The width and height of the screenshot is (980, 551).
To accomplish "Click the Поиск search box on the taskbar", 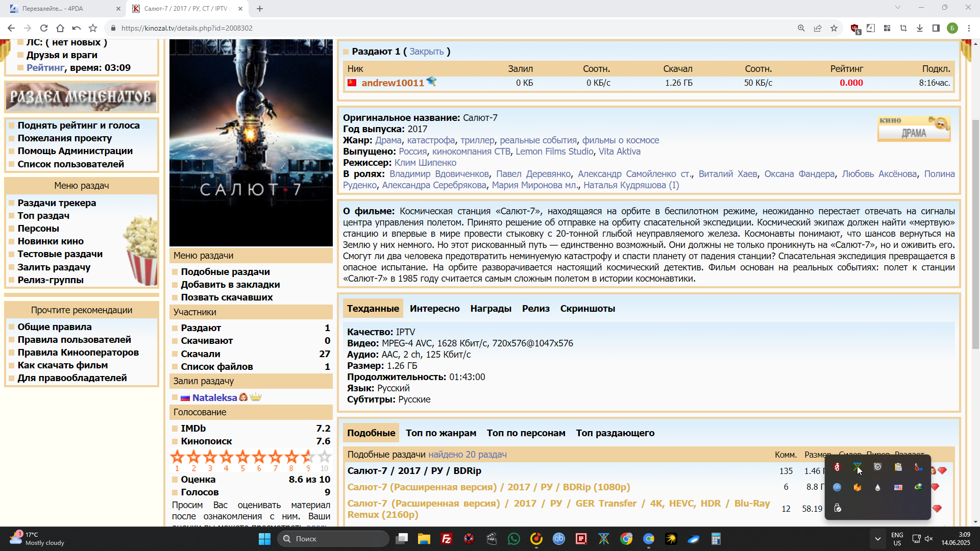I will [x=333, y=539].
